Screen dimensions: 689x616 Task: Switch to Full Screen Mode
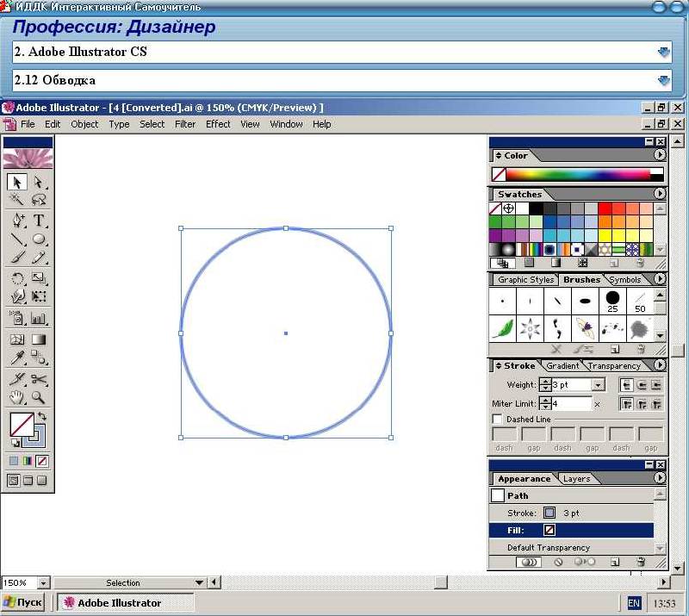[x=41, y=481]
